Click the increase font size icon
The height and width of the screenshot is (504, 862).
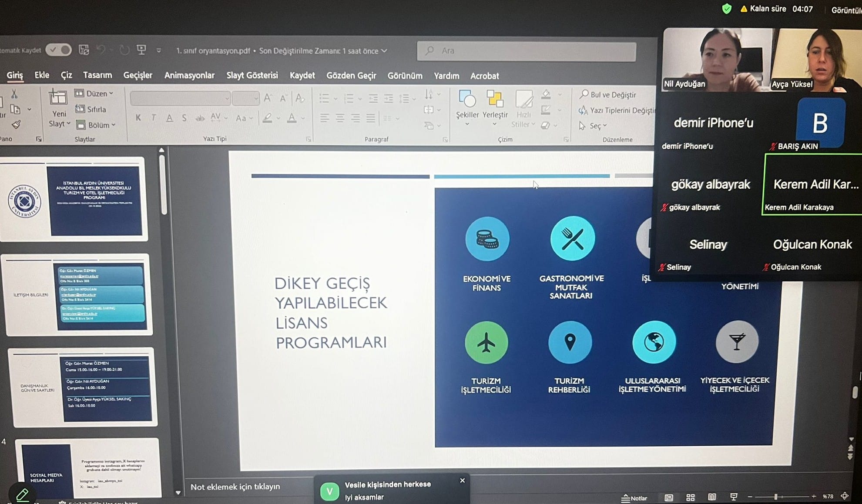(x=268, y=98)
